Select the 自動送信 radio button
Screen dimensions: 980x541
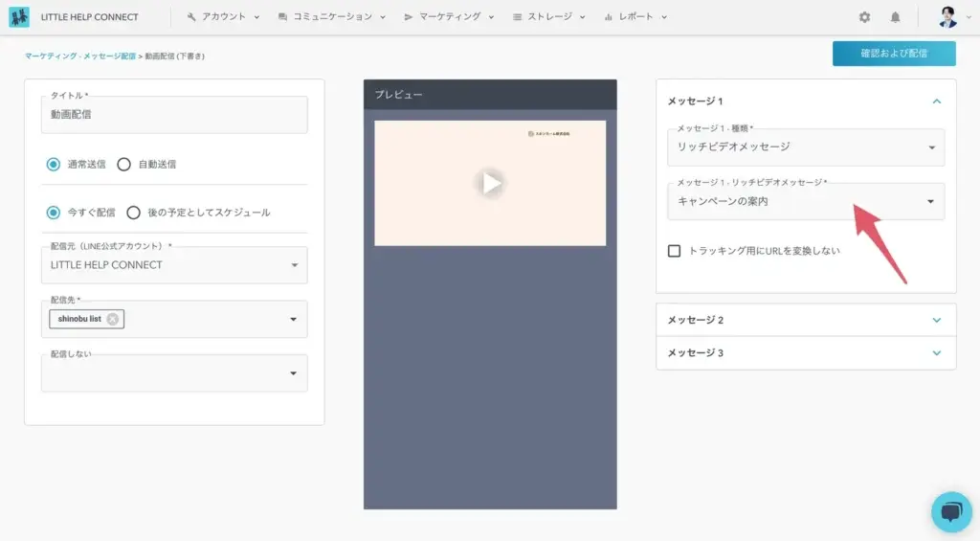click(123, 164)
